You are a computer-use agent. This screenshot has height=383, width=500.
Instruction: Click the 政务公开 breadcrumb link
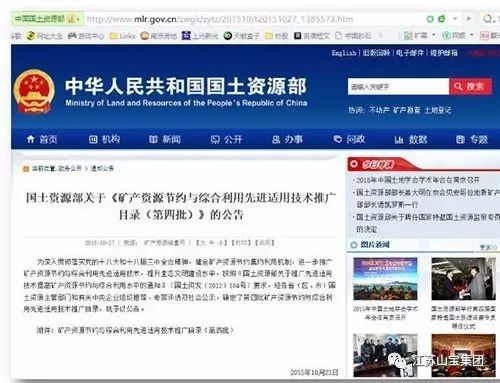pos(70,168)
